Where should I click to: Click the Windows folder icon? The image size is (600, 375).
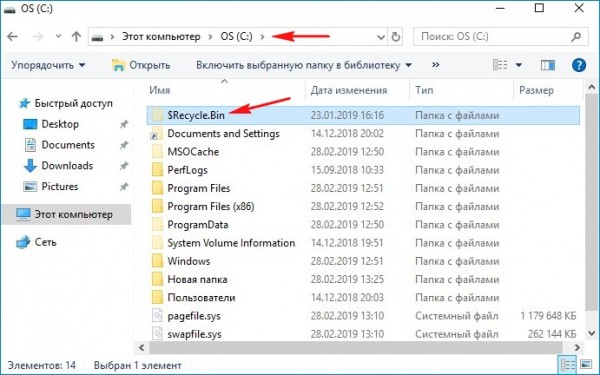pos(157,261)
